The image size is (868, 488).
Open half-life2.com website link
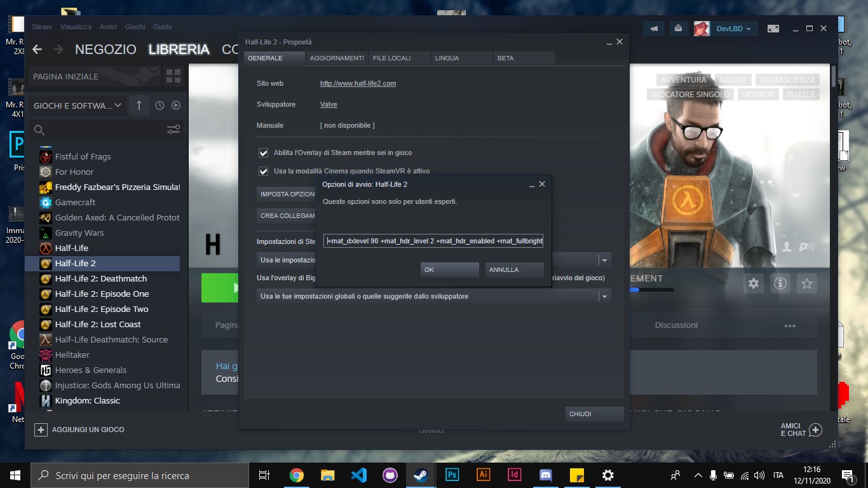[x=358, y=83]
